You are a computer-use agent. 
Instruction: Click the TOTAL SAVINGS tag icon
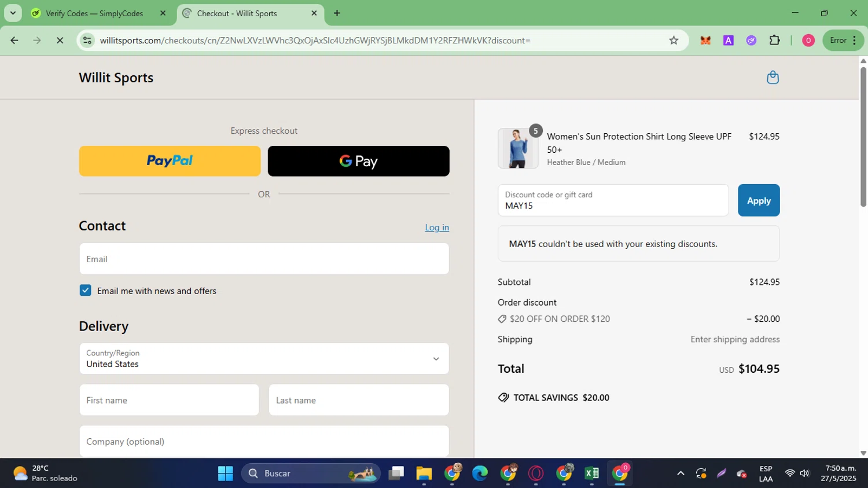[503, 398]
